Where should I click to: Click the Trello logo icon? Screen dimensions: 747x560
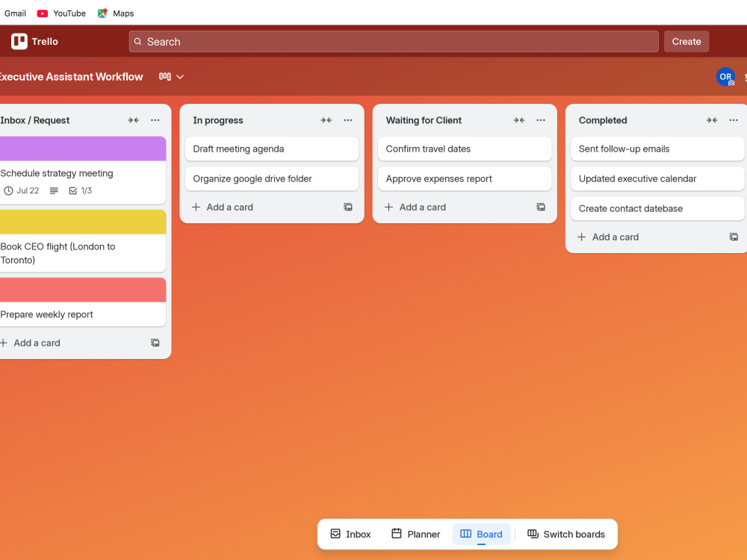tap(19, 41)
